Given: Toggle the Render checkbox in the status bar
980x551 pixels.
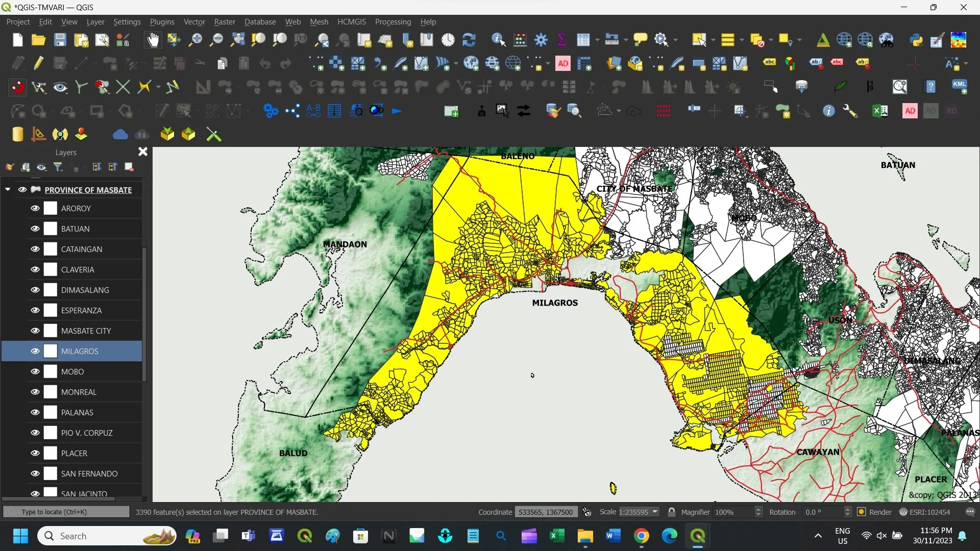Looking at the screenshot, I should 862,512.
